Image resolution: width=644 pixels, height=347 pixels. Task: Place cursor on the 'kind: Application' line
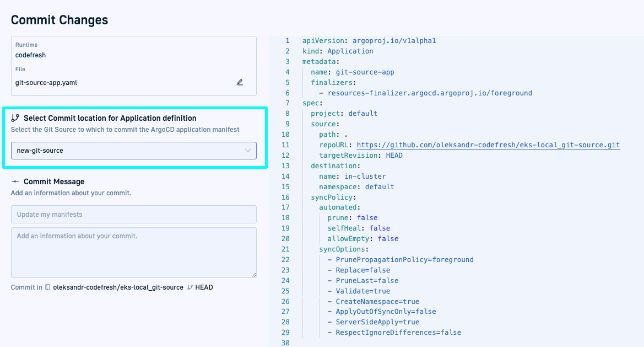click(x=338, y=51)
